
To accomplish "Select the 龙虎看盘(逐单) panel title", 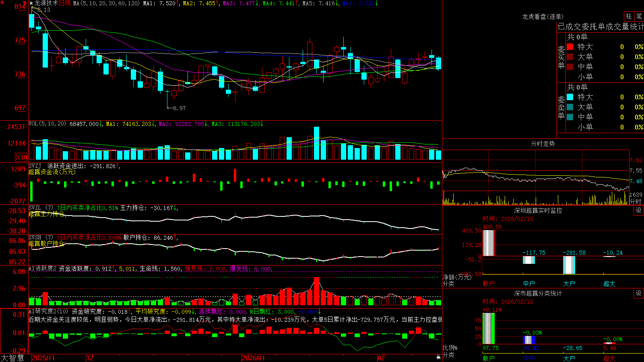I will click(x=543, y=16).
